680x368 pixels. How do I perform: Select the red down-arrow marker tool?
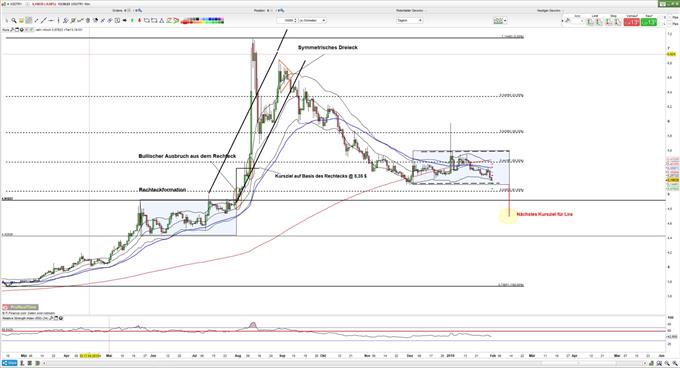(139, 20)
